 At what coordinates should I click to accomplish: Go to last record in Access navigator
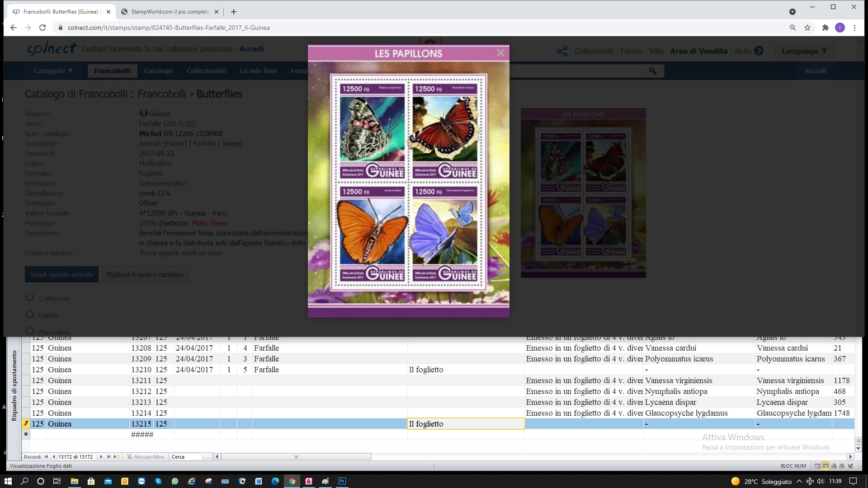pos(108,457)
